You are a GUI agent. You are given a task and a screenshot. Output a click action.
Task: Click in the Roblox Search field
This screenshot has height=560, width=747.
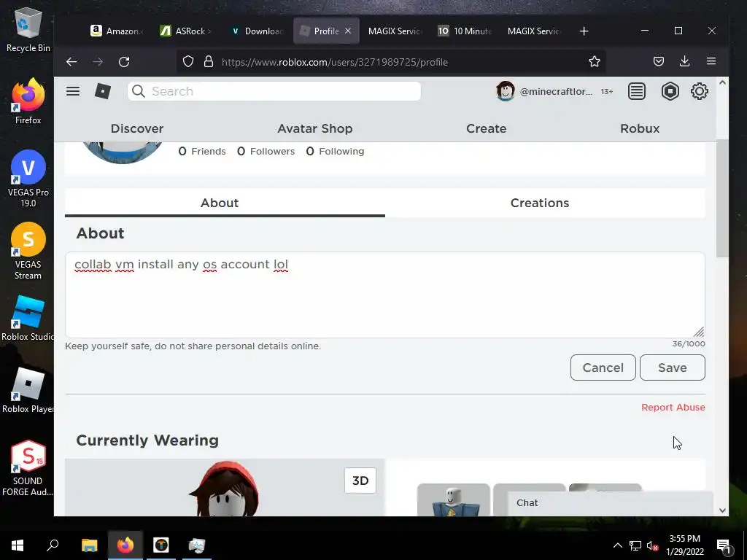[274, 91]
